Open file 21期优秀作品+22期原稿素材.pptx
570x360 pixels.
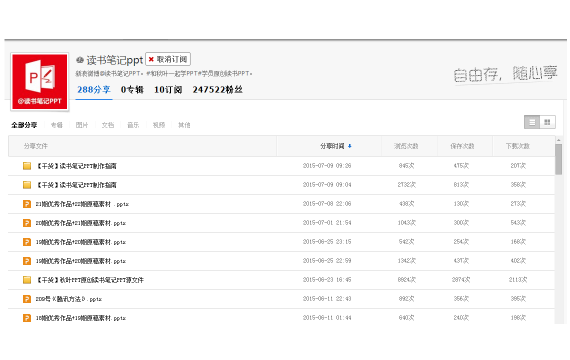[x=82, y=204]
